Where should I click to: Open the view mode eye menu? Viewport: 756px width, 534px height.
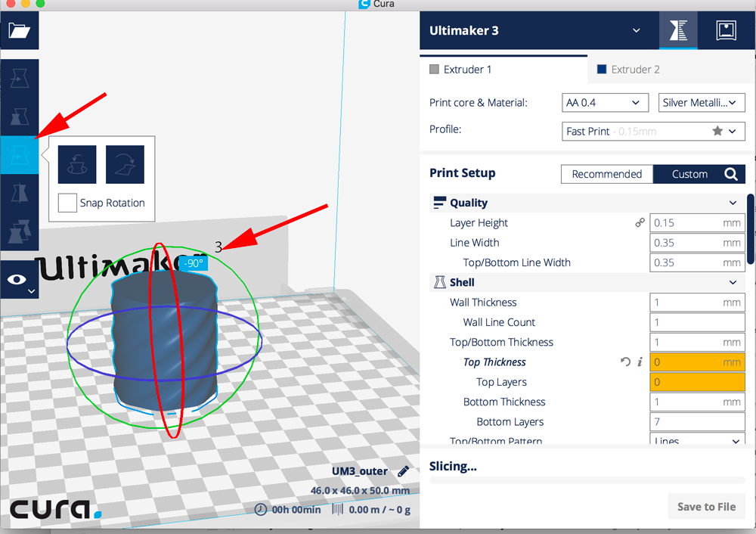20,280
